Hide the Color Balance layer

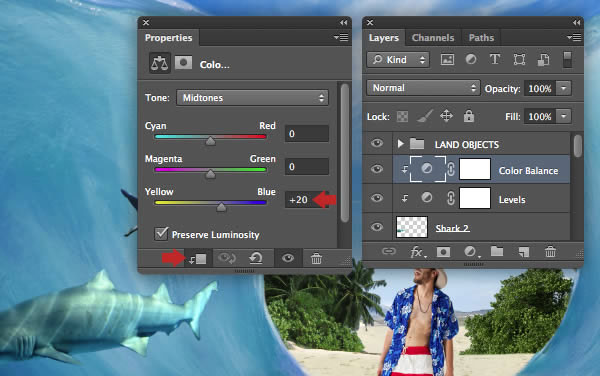click(x=377, y=169)
